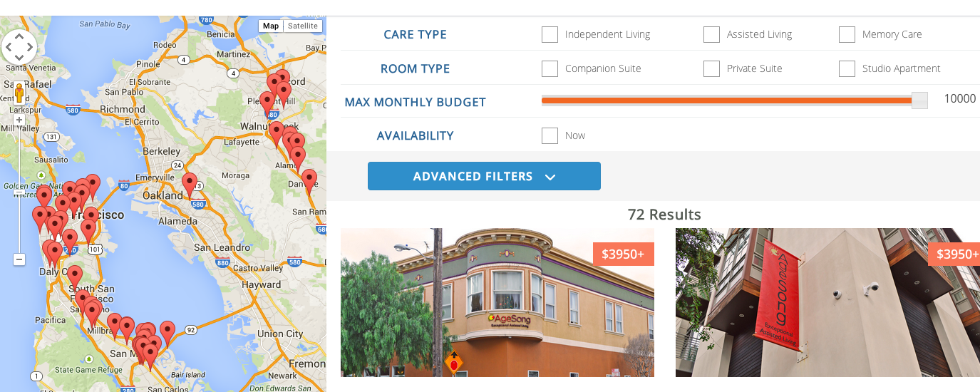Pan the map right with arrow control

click(30, 48)
